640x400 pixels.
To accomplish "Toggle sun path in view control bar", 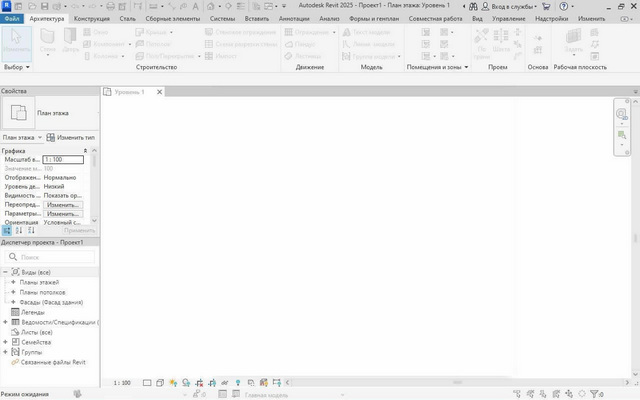I will point(173,382).
